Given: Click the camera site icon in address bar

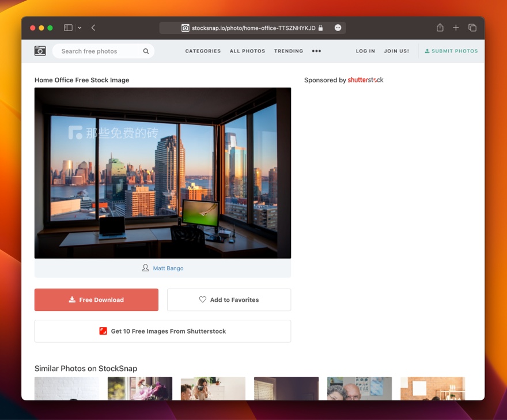Looking at the screenshot, I should coord(185,28).
